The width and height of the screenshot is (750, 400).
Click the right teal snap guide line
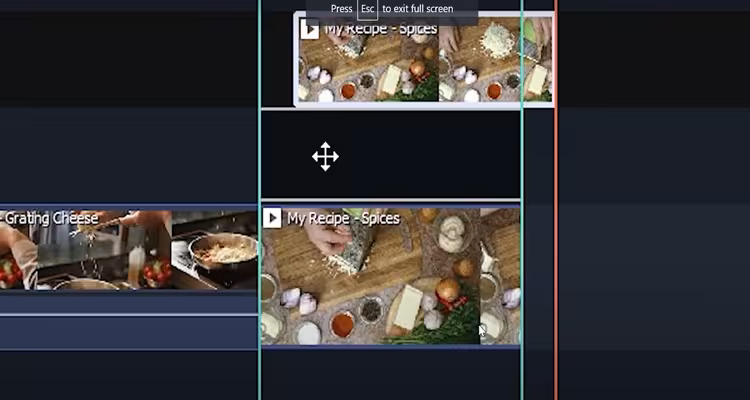click(x=521, y=200)
